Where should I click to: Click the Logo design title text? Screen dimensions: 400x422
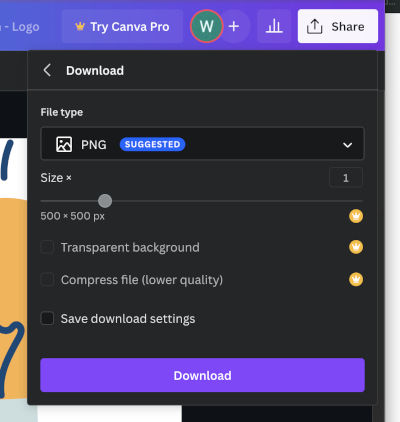21,27
